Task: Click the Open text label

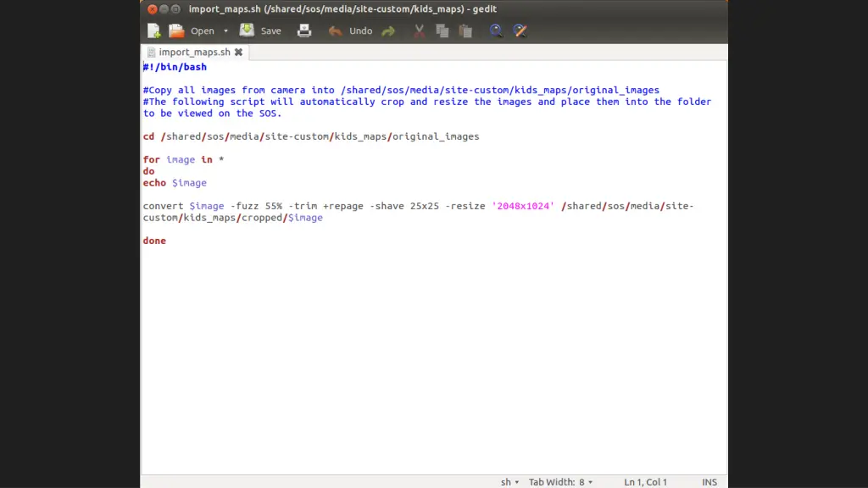Action: point(203,31)
